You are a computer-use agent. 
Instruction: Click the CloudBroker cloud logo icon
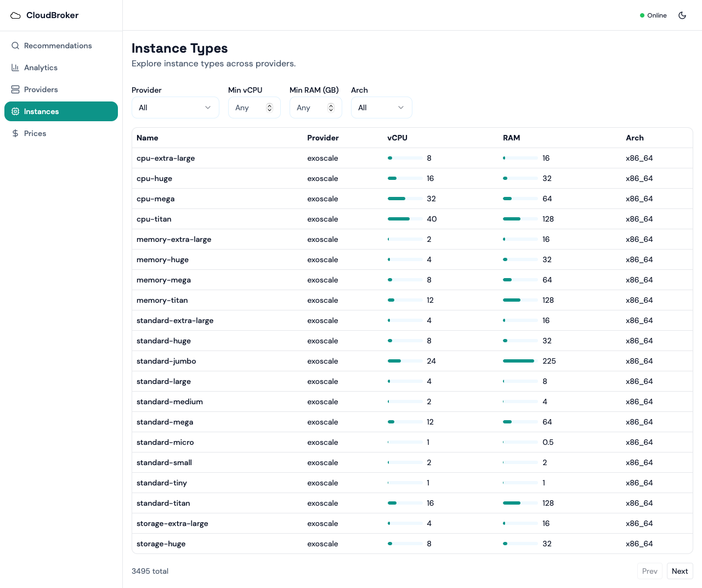(x=15, y=15)
